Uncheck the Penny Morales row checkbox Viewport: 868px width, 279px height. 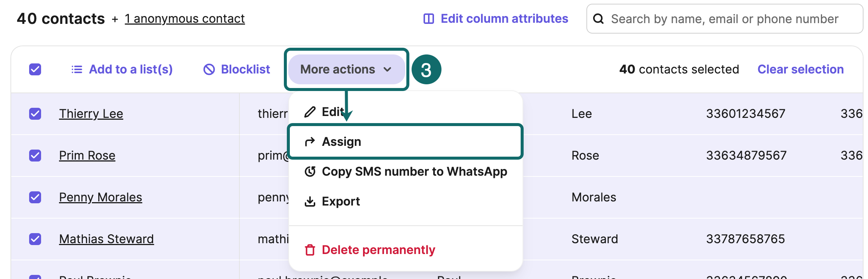35,197
